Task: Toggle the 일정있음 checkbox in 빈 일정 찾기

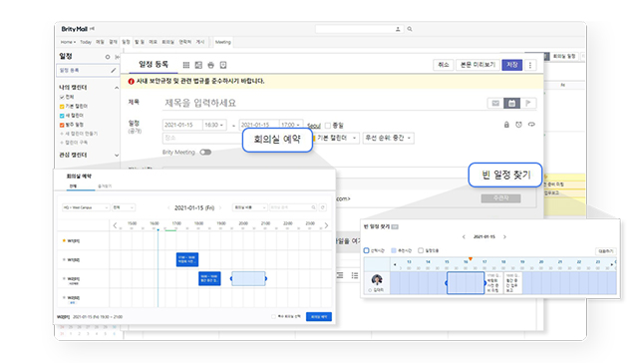Action: coord(421,250)
